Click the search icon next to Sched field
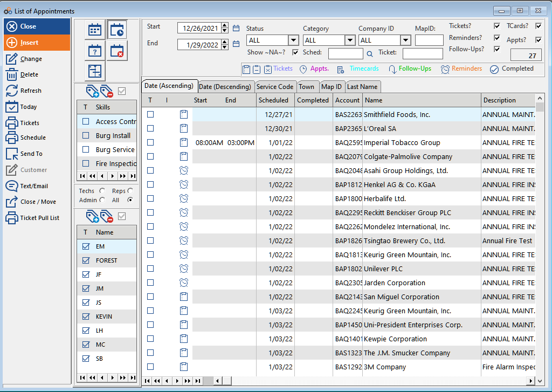This screenshot has height=392, width=552. pyautogui.click(x=370, y=53)
